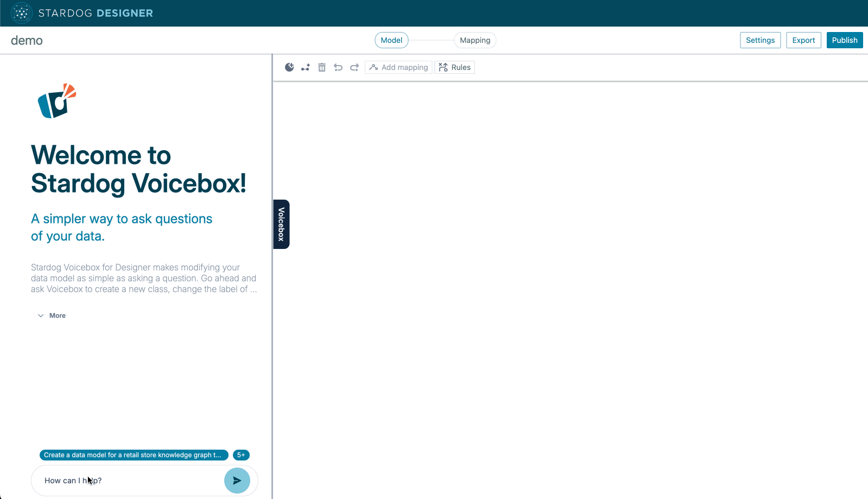Viewport: 868px width, 499px height.
Task: Open project Settings
Action: pos(760,40)
